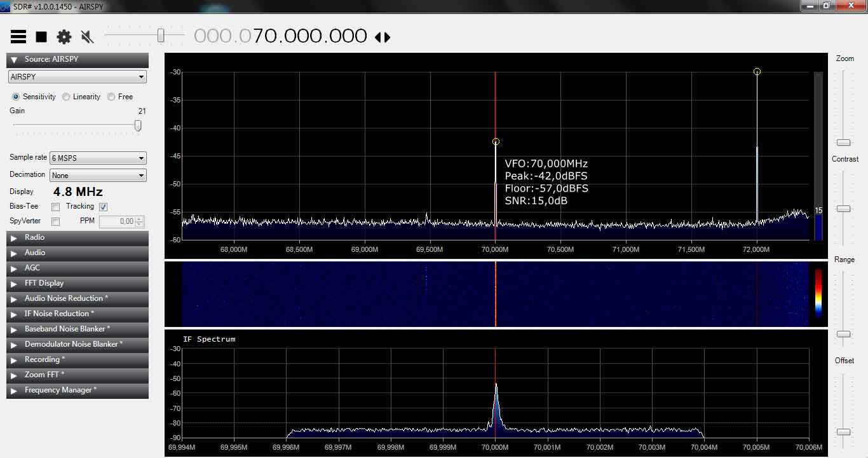Enable the Bias-Tee checkbox
The image size is (868, 458).
(56, 207)
